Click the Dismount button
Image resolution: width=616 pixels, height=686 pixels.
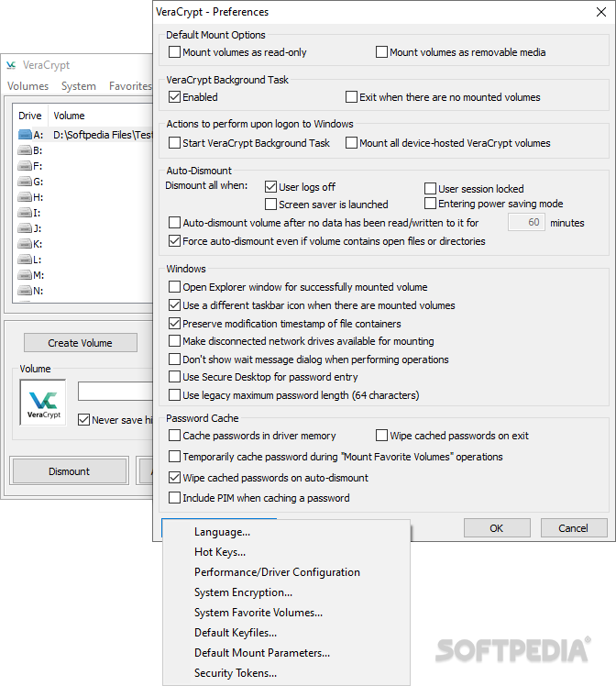click(69, 470)
